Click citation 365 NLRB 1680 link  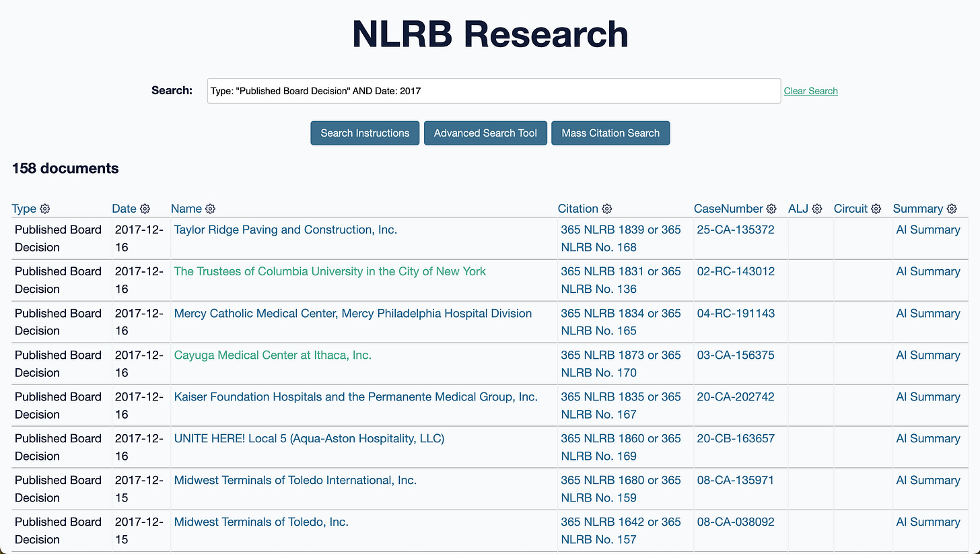tap(621, 489)
